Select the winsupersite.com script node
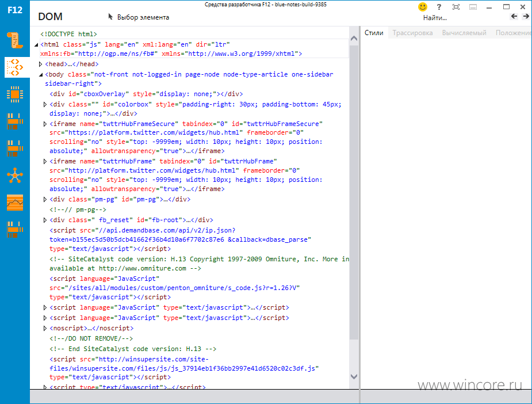 coord(184,368)
